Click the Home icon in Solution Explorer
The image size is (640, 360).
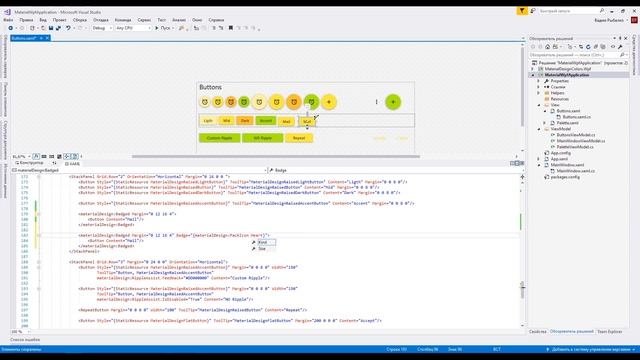548,47
